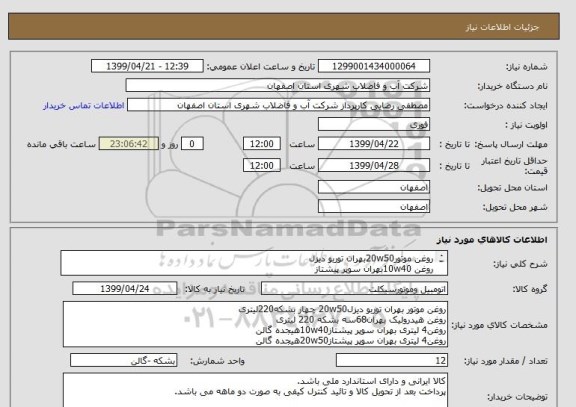Click the label گروه کالا
Image resolution: width=576 pixels, height=407 pixels.
click(530, 289)
